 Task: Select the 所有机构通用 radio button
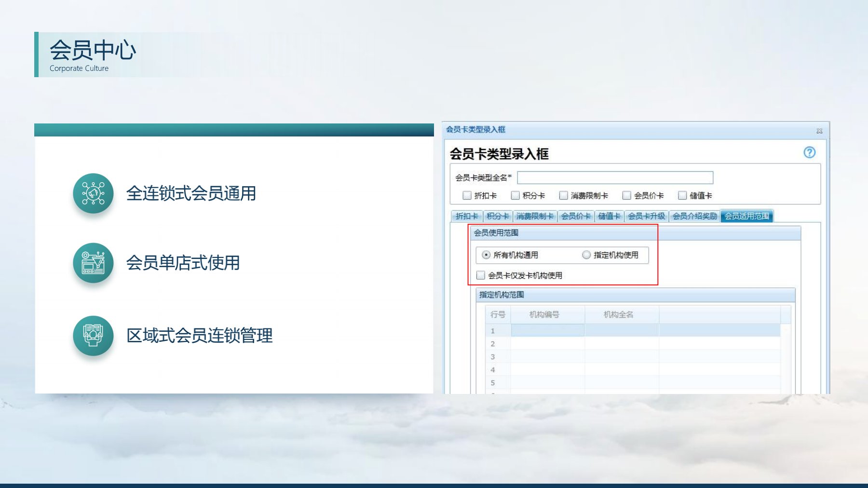[487, 256]
